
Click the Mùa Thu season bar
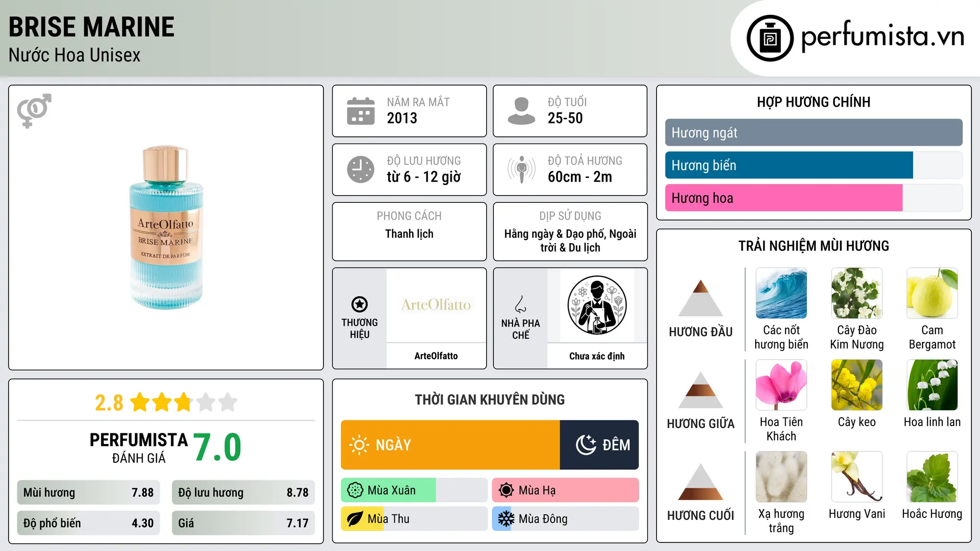click(414, 519)
